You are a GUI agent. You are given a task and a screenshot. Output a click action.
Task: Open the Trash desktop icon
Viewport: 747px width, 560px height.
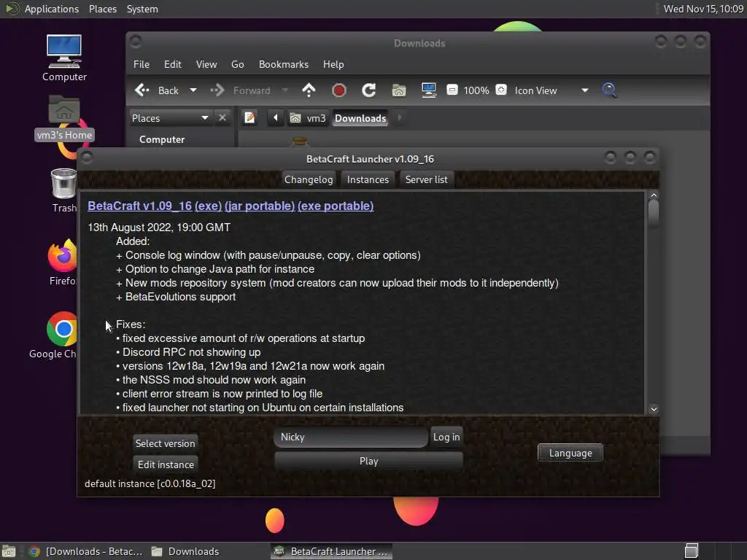tap(64, 190)
